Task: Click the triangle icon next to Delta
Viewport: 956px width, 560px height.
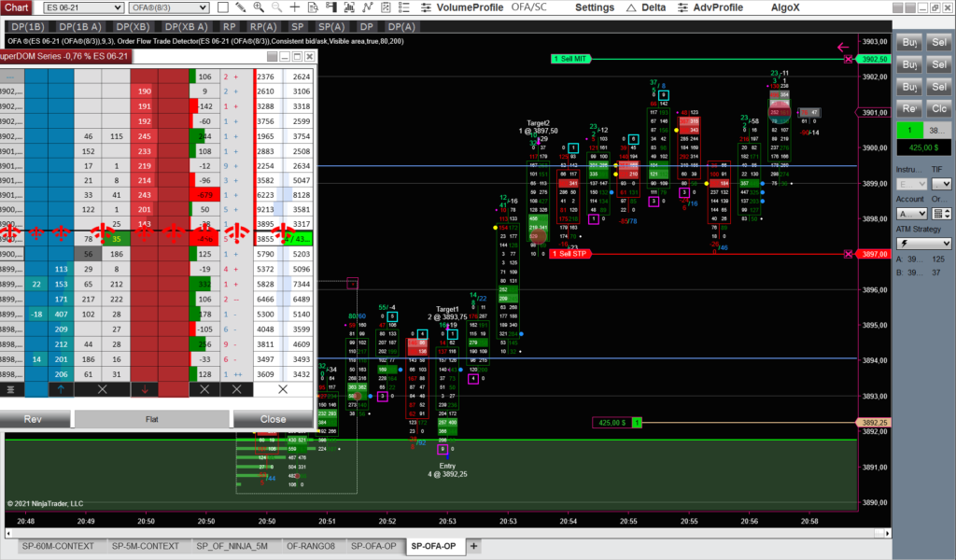Action: point(631,7)
